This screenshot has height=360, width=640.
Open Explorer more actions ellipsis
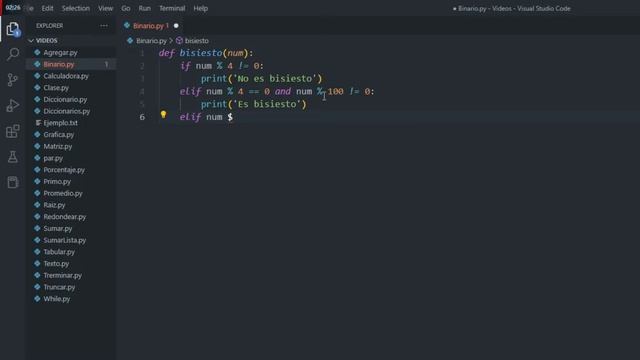(104, 26)
